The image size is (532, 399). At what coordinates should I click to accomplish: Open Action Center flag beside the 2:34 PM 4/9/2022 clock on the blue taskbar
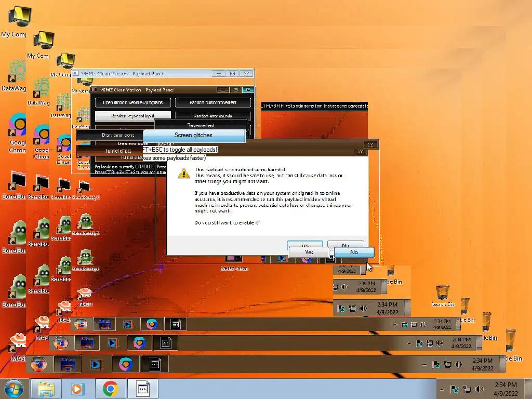click(454, 389)
